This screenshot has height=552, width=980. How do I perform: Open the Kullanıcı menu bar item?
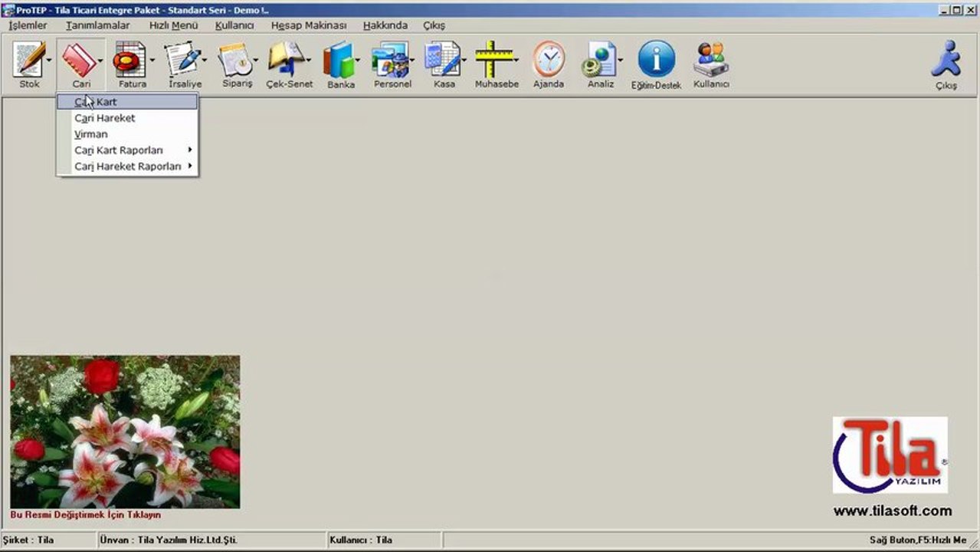[x=234, y=25]
